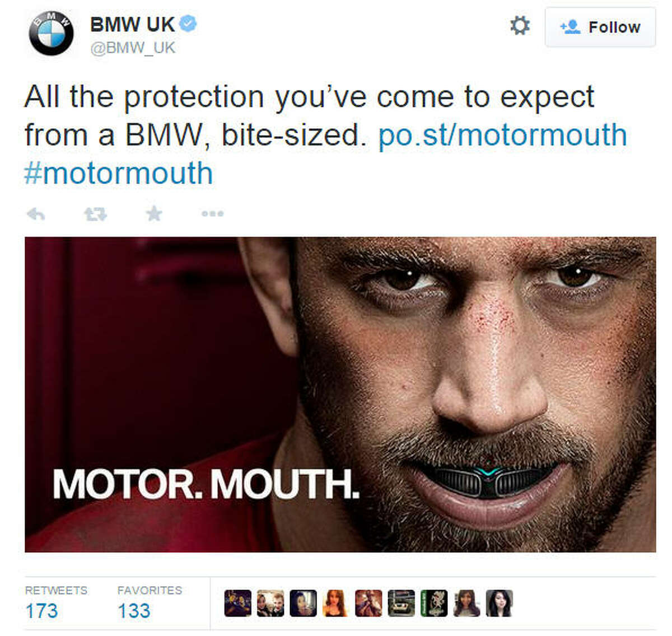Open the #motormouth hashtag
This screenshot has width=672, height=636.
pos(117,174)
